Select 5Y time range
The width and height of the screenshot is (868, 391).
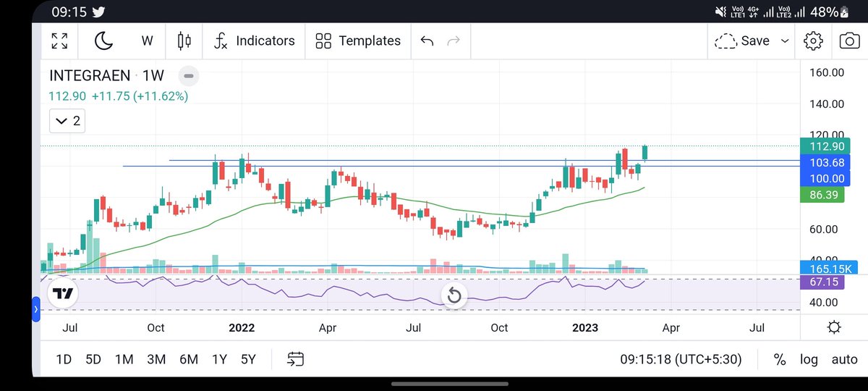(248, 359)
